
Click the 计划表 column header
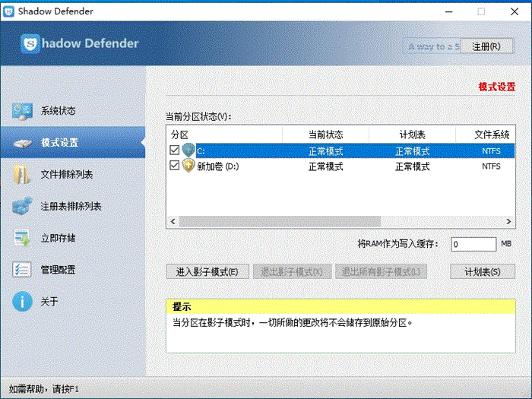412,135
